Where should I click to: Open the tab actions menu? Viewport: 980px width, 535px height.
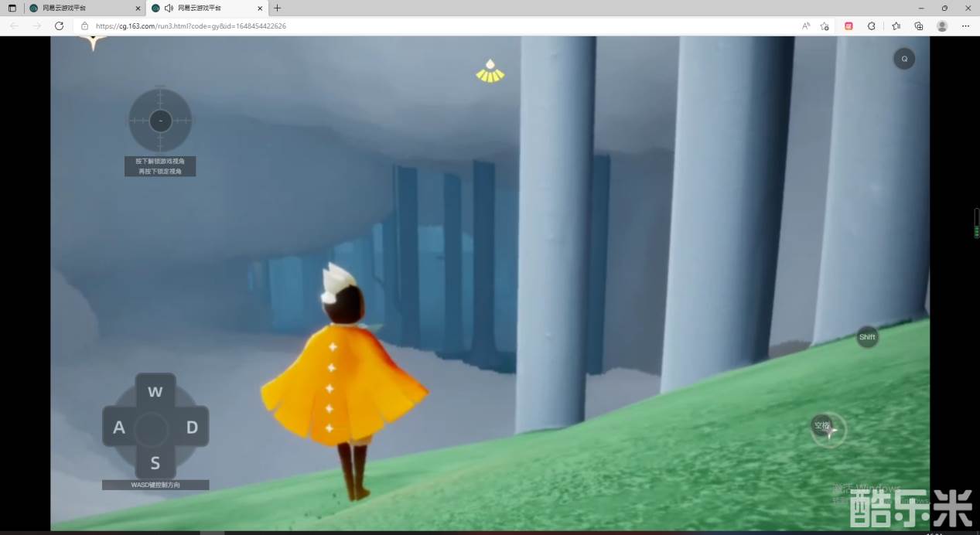pos(12,8)
